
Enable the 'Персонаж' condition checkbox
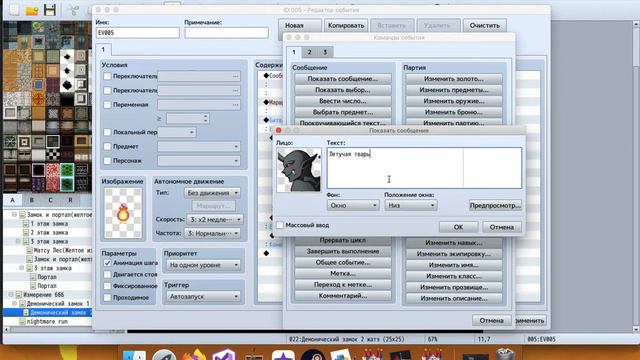(107, 161)
